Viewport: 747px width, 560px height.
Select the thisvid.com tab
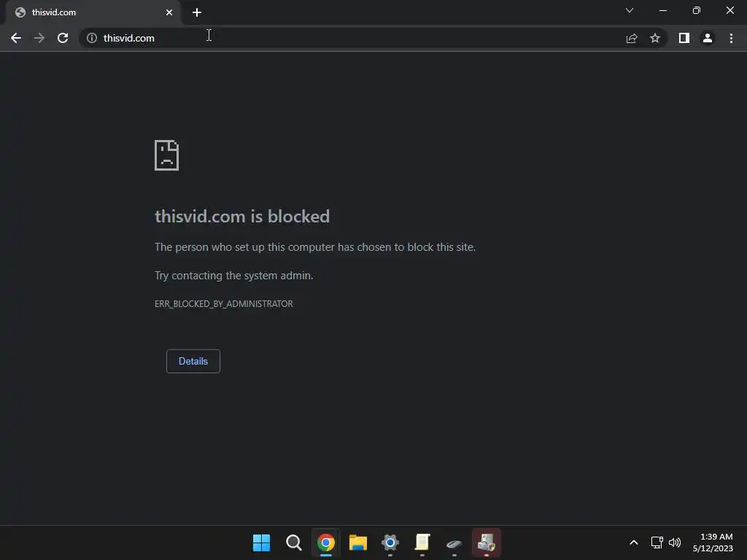pyautogui.click(x=93, y=12)
